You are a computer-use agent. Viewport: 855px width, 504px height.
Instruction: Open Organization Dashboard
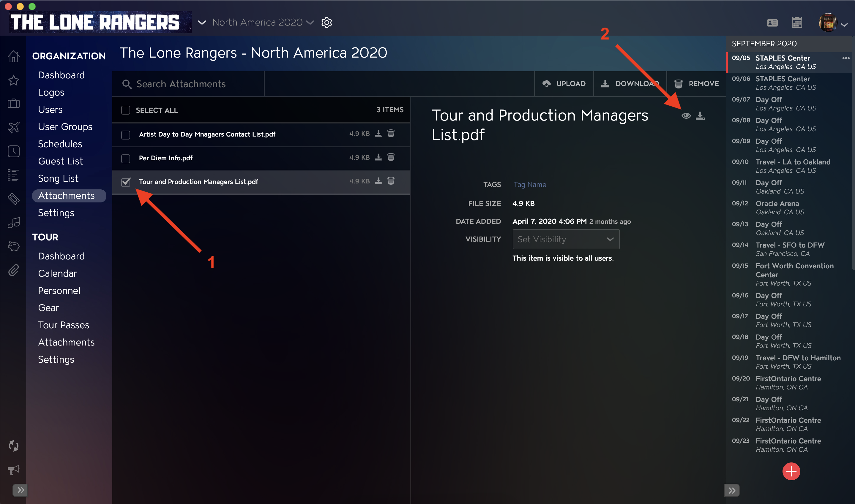(61, 75)
